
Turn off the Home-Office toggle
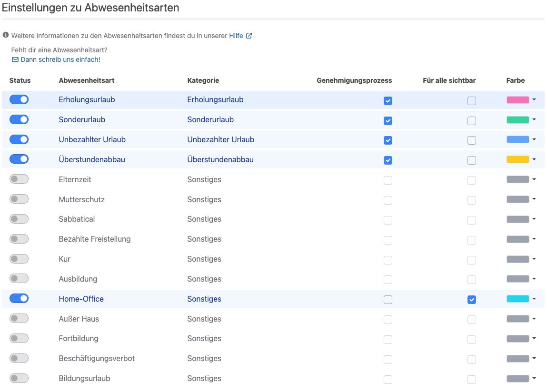click(19, 298)
